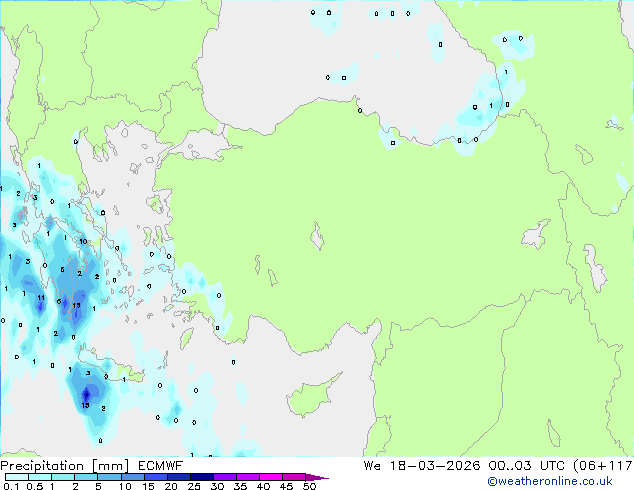Click the '30' legend scale label
Image resolution: width=634 pixels, height=490 pixels.
pyautogui.click(x=217, y=486)
